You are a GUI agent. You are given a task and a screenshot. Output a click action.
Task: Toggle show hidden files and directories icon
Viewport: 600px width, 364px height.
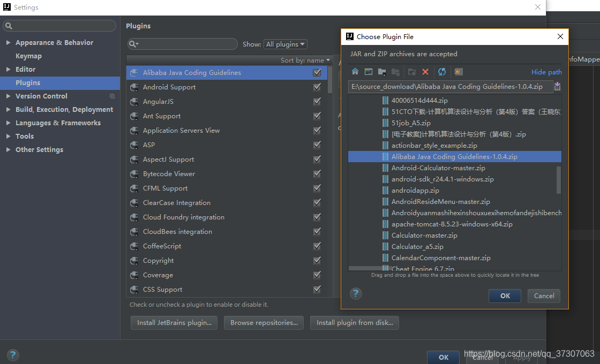coord(459,72)
